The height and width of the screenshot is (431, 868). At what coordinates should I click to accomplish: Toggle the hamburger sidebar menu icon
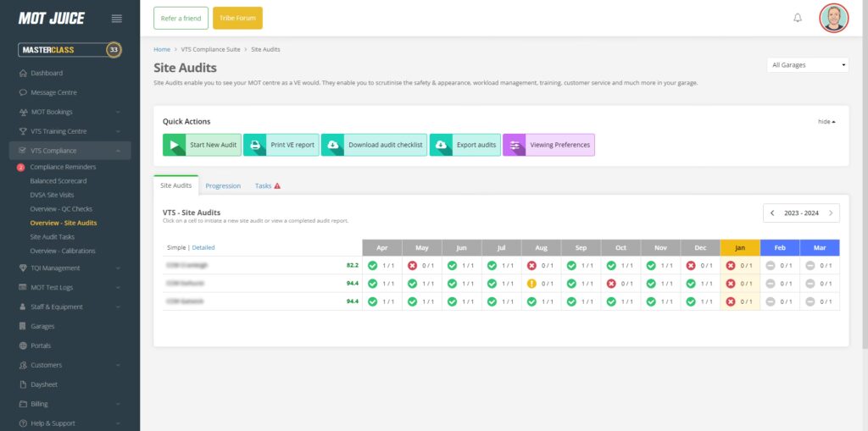(117, 19)
